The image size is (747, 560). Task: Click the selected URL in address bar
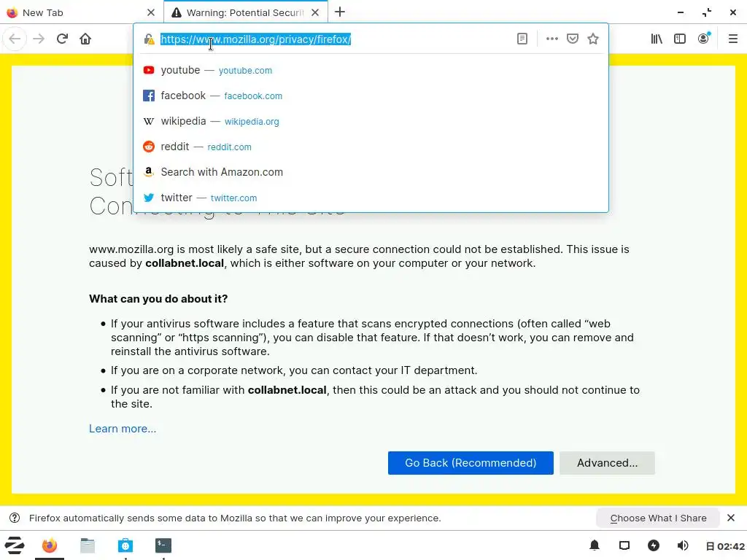256,39
